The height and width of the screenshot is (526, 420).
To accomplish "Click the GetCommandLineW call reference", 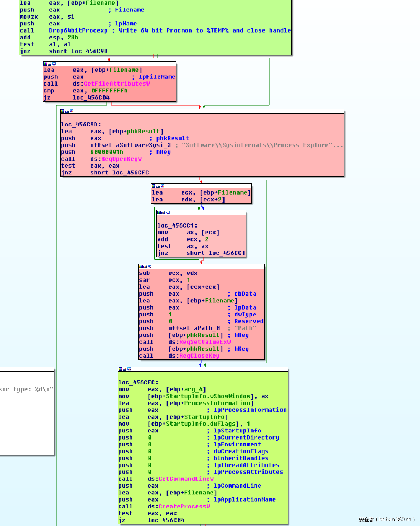I will pyautogui.click(x=186, y=479).
